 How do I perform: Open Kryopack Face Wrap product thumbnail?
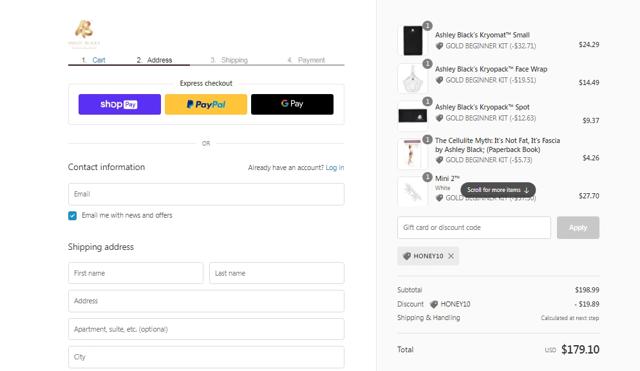click(413, 78)
